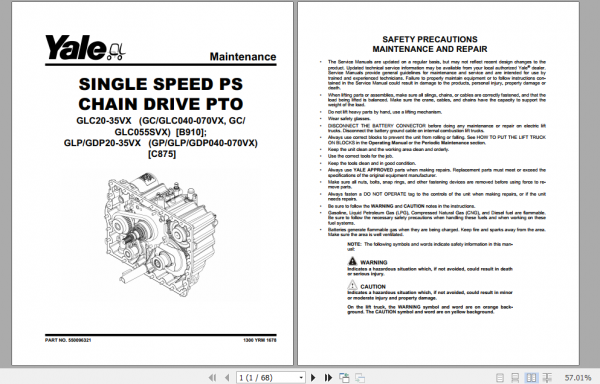Click the 1300 YRM 1678 text
The image size is (600, 384).
(260, 340)
